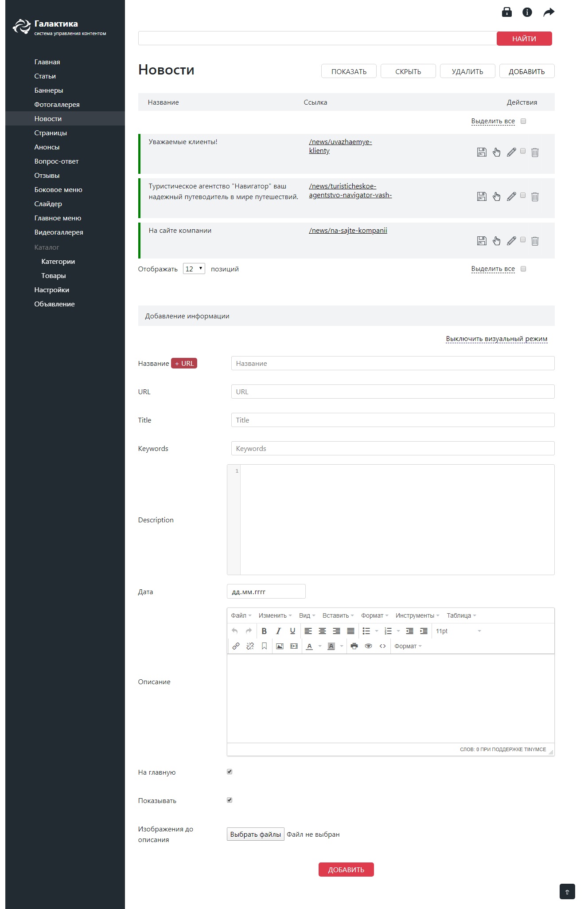Viewport: 588px width, 909px height.
Task: Open the 11pt font size dropdown
Action: coord(458,631)
